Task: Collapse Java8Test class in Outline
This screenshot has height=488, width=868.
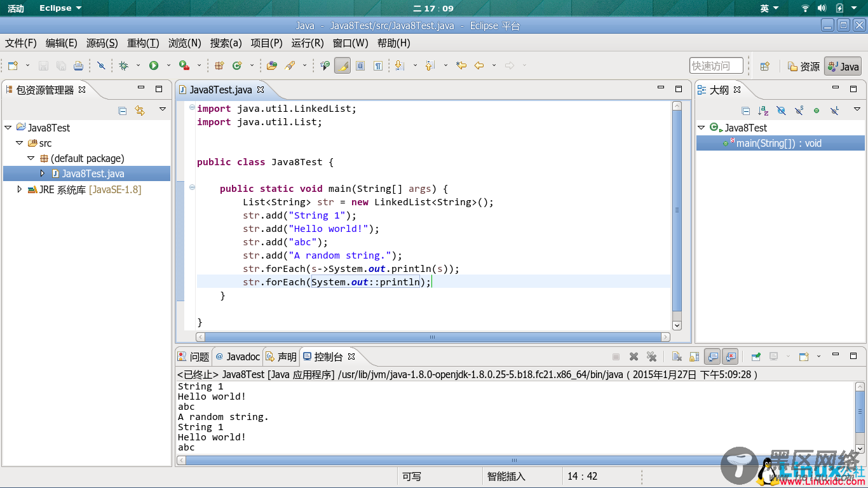Action: 702,128
